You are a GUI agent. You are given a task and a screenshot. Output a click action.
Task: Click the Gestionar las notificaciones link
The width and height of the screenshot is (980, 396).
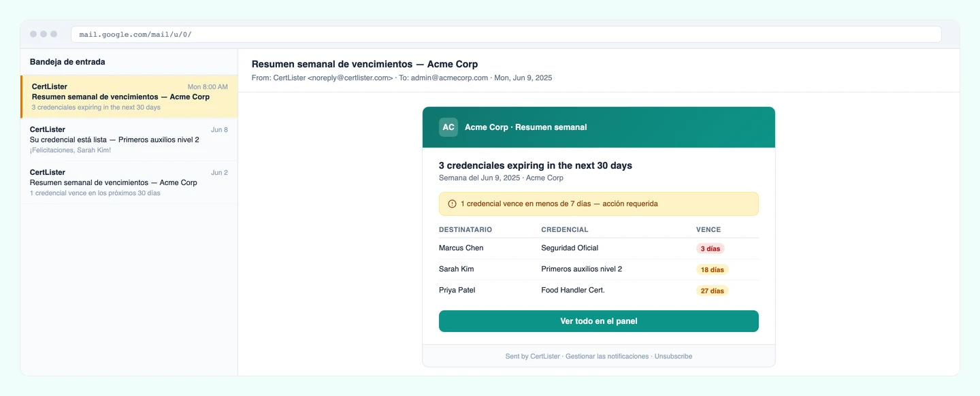pyautogui.click(x=607, y=356)
